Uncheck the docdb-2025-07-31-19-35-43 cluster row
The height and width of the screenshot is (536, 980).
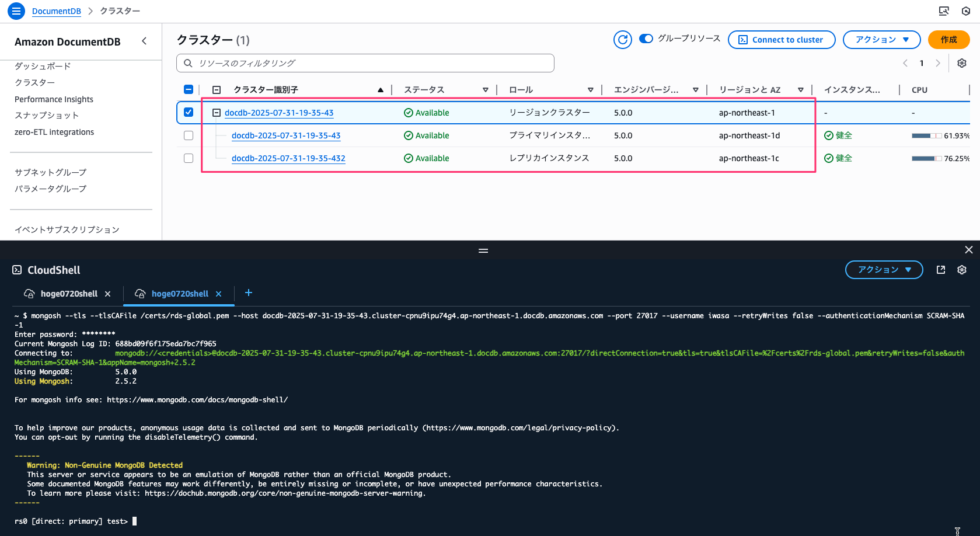[189, 112]
